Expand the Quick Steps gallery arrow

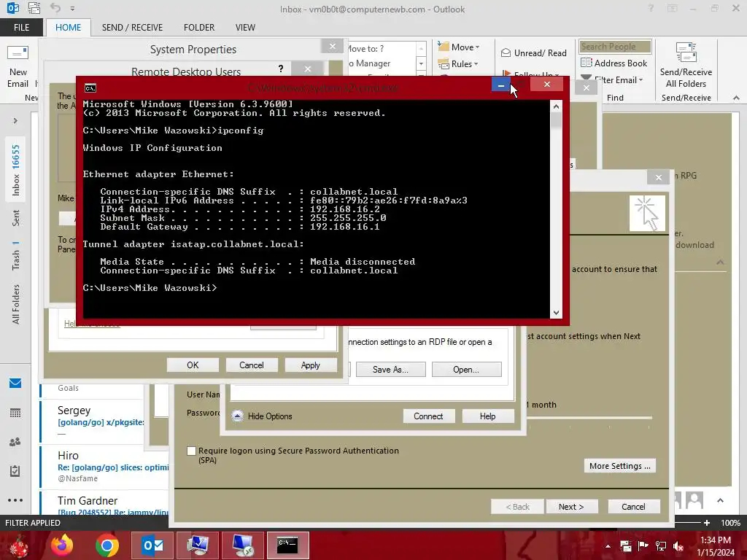[421, 75]
